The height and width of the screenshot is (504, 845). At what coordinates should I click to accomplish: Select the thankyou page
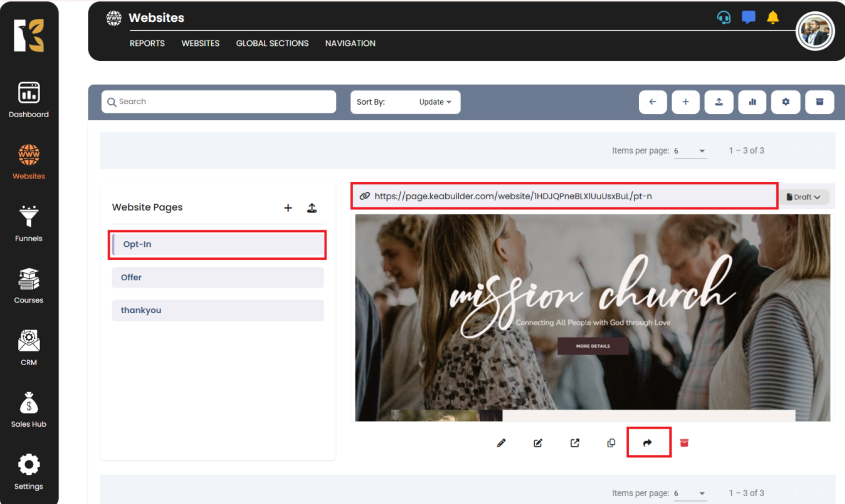pyautogui.click(x=218, y=310)
